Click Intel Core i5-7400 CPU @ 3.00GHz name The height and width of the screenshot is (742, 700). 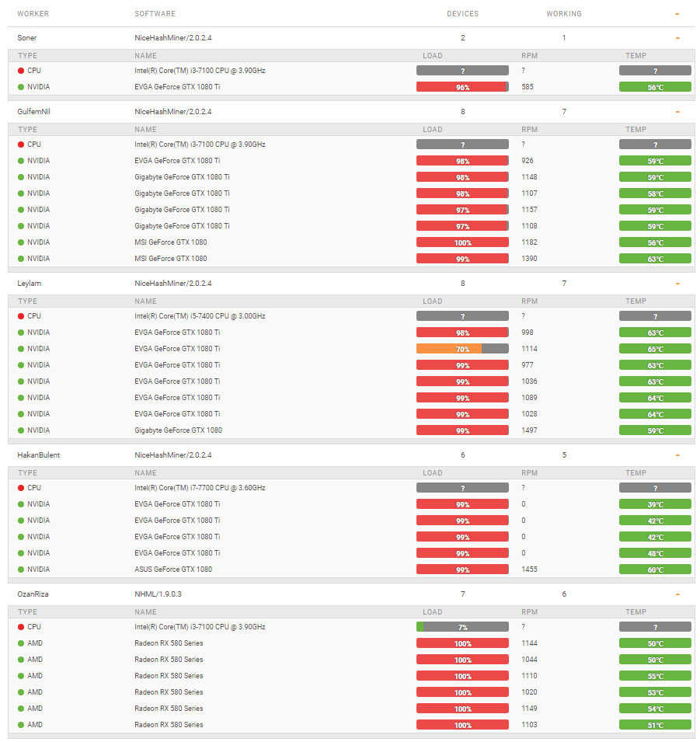point(200,316)
